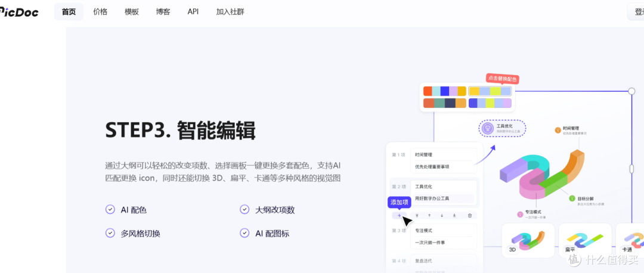Click the PicDoc logo

point(19,12)
